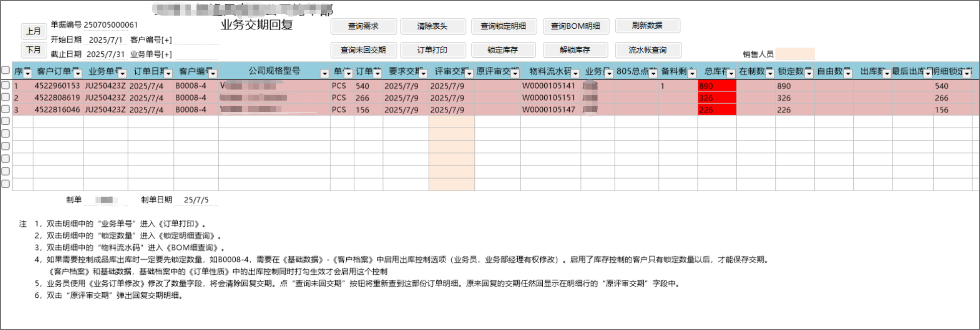Open filter arrow on 自由数 column
The width and height of the screenshot is (980, 330).
[848, 73]
